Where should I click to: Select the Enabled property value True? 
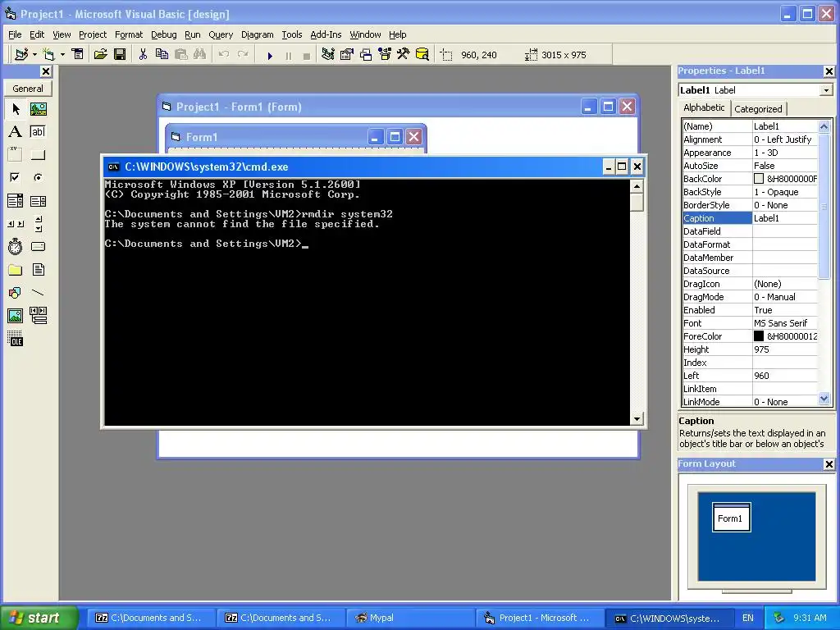[x=763, y=309]
